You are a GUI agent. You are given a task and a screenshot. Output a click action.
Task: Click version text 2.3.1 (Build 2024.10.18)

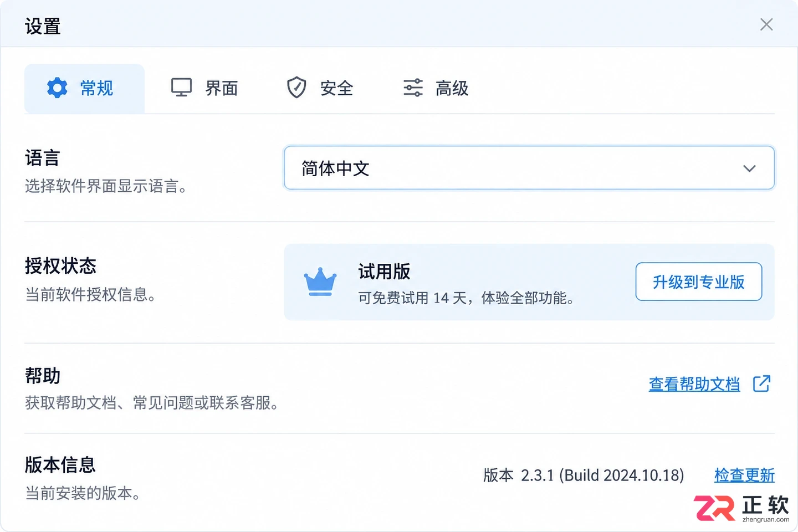coord(584,475)
